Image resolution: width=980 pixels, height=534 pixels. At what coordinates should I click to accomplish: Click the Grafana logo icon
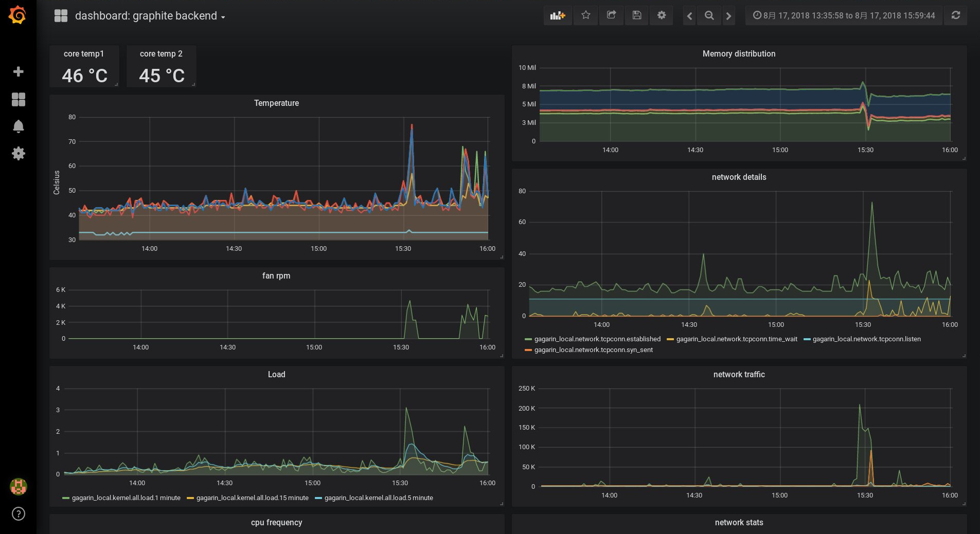tap(17, 15)
